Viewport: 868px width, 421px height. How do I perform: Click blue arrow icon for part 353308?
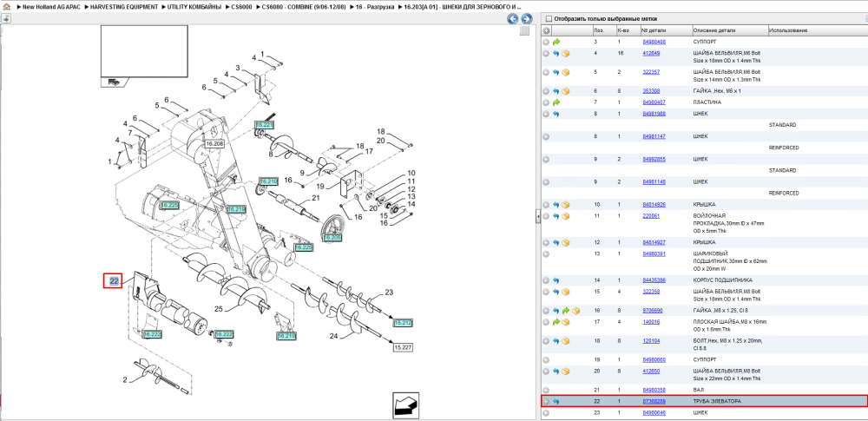(556, 91)
